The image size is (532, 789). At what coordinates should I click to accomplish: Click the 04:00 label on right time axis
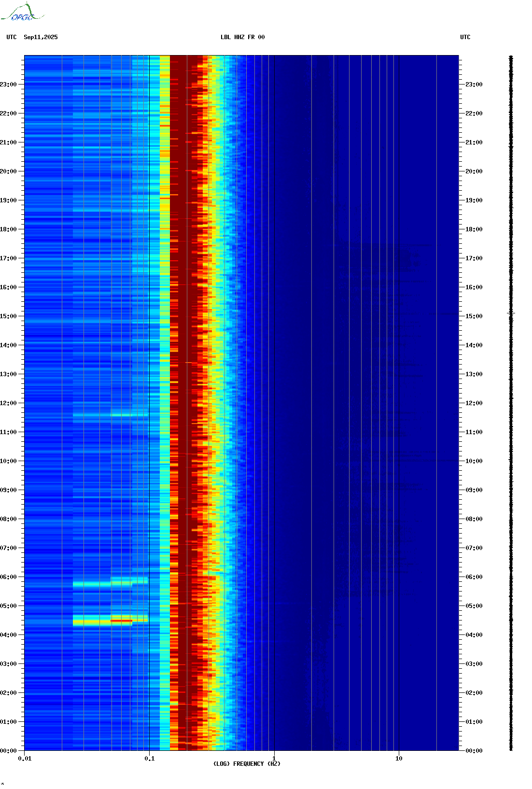[x=474, y=635]
